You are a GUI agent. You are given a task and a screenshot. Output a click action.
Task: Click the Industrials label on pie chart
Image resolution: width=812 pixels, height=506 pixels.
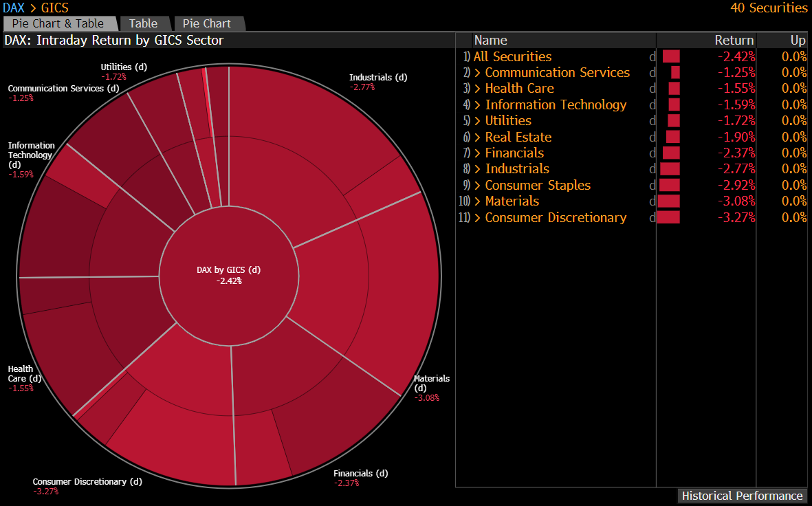point(377,78)
